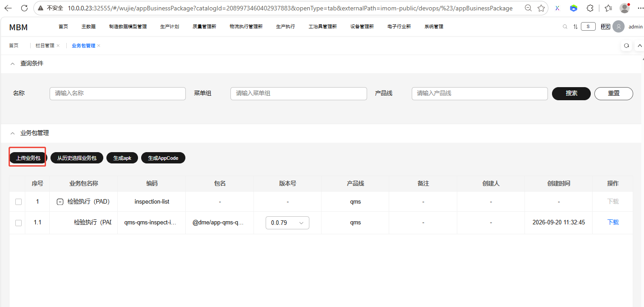
Task: Click the 搜索 button
Action: (571, 93)
